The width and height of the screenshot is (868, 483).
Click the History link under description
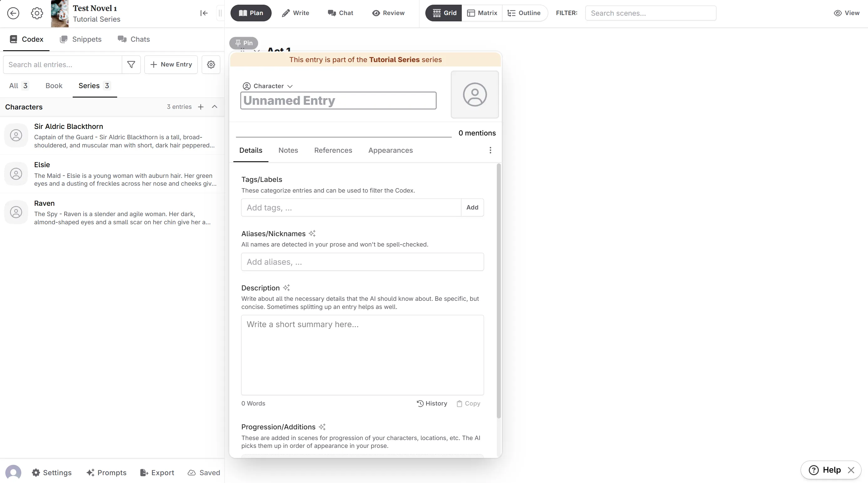(x=432, y=403)
